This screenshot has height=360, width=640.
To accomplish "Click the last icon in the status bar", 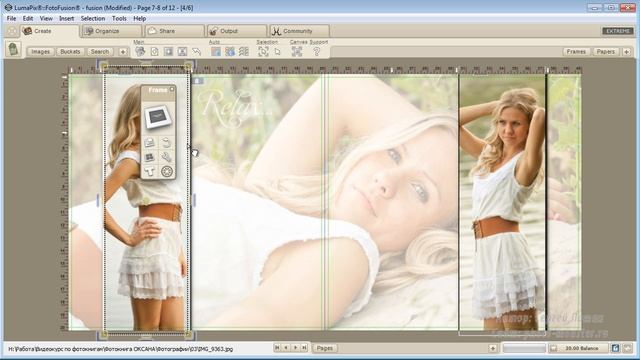I will tap(628, 348).
